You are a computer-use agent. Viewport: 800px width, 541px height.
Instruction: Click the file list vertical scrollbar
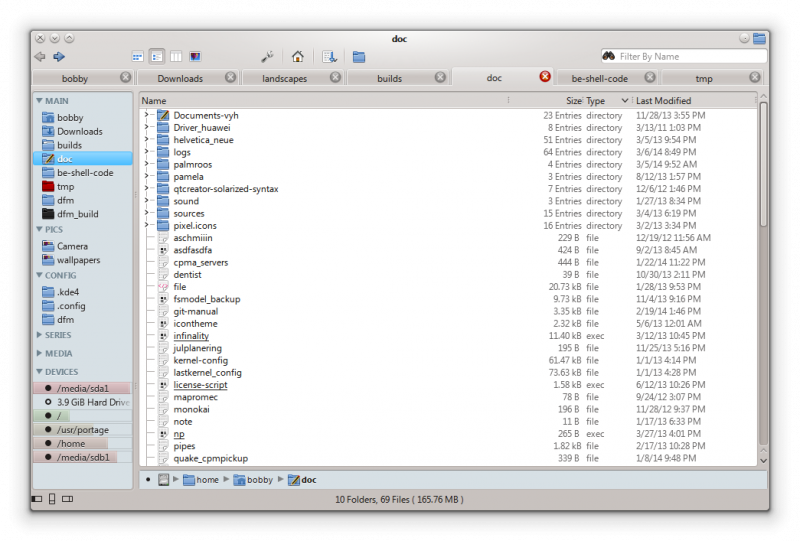coord(763,163)
